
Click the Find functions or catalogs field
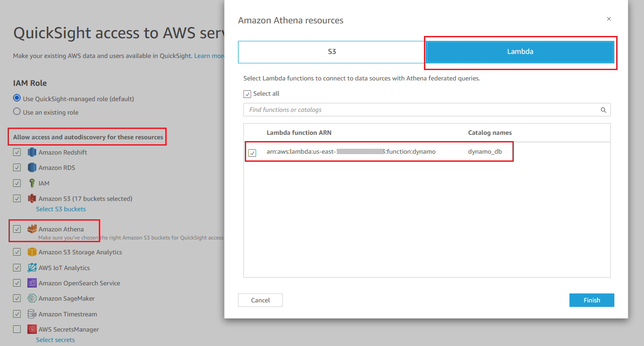click(427, 110)
